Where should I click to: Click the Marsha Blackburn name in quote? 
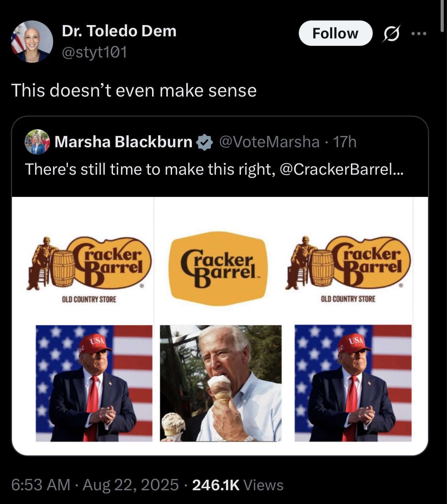(x=123, y=142)
